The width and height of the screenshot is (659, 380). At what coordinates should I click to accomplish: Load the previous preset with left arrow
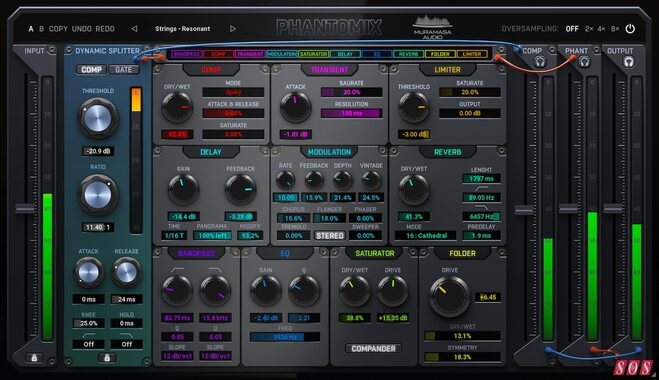point(134,29)
